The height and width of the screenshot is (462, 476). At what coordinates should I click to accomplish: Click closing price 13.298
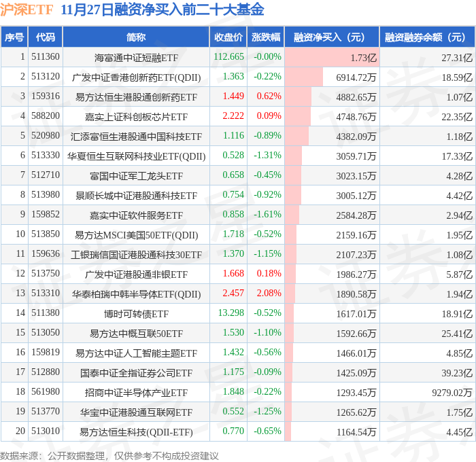231,313
